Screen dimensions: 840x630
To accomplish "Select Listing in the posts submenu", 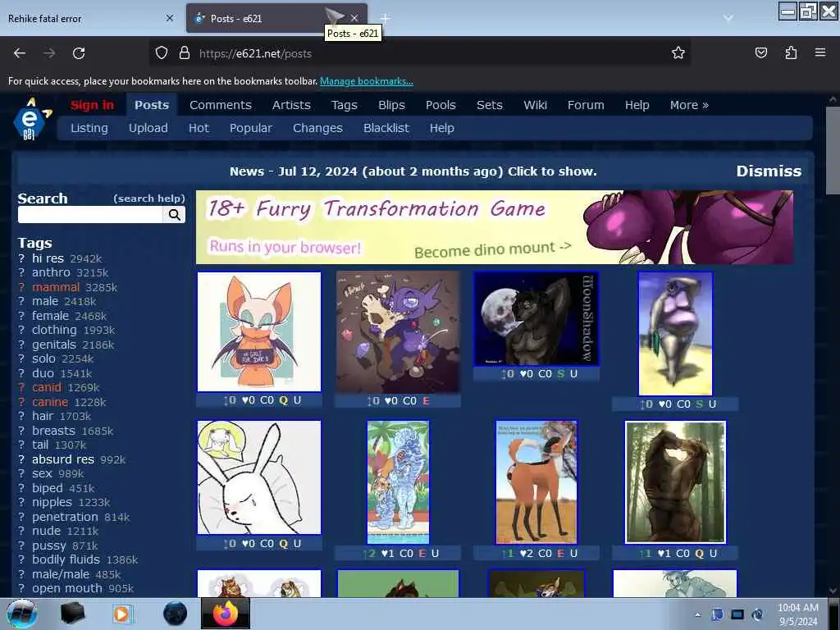I will [x=89, y=128].
